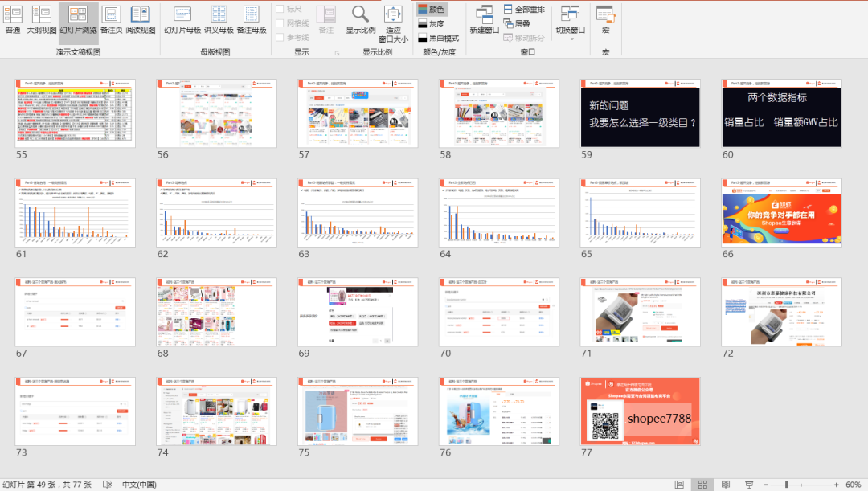Click the slide count 第 49 张 indicator
Screen dimensions: 868x491
click(x=47, y=485)
